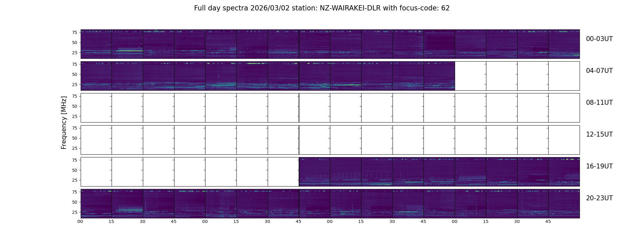Click first empty panel in 04-07UT row
The height and width of the screenshot is (245, 644).
(x=470, y=76)
